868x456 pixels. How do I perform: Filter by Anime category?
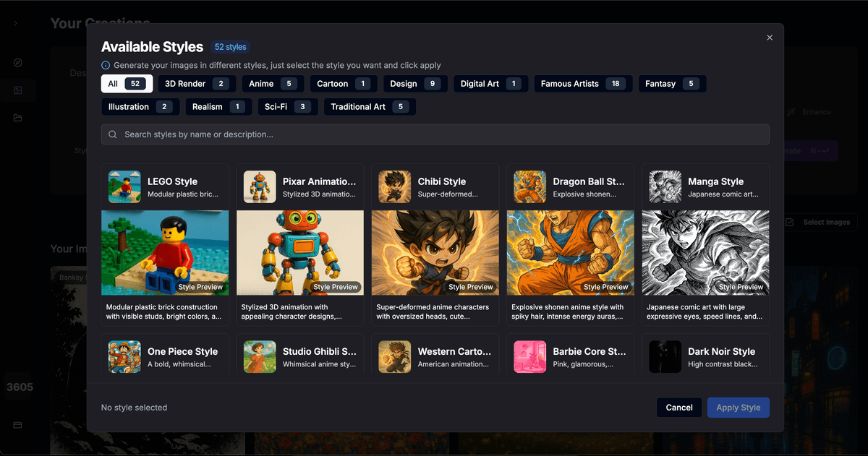pyautogui.click(x=273, y=84)
